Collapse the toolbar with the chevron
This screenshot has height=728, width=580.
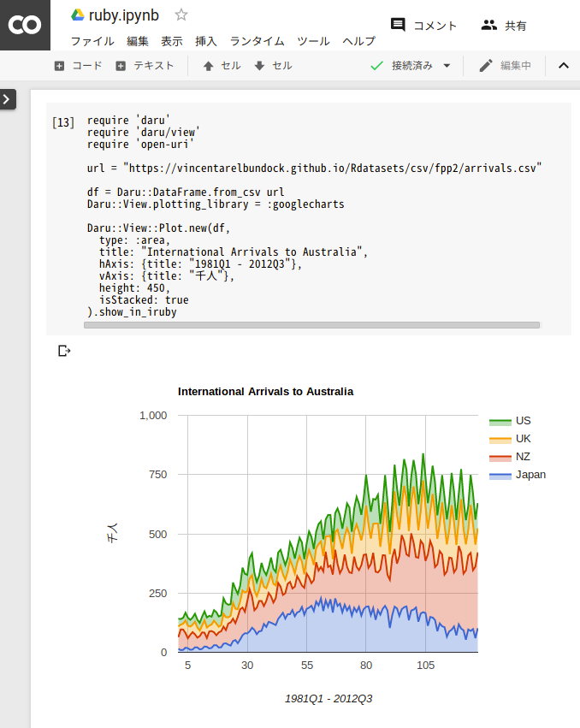click(x=563, y=65)
